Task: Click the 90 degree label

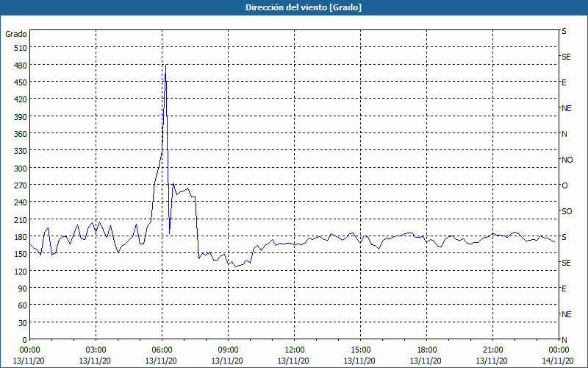Action: coord(23,289)
